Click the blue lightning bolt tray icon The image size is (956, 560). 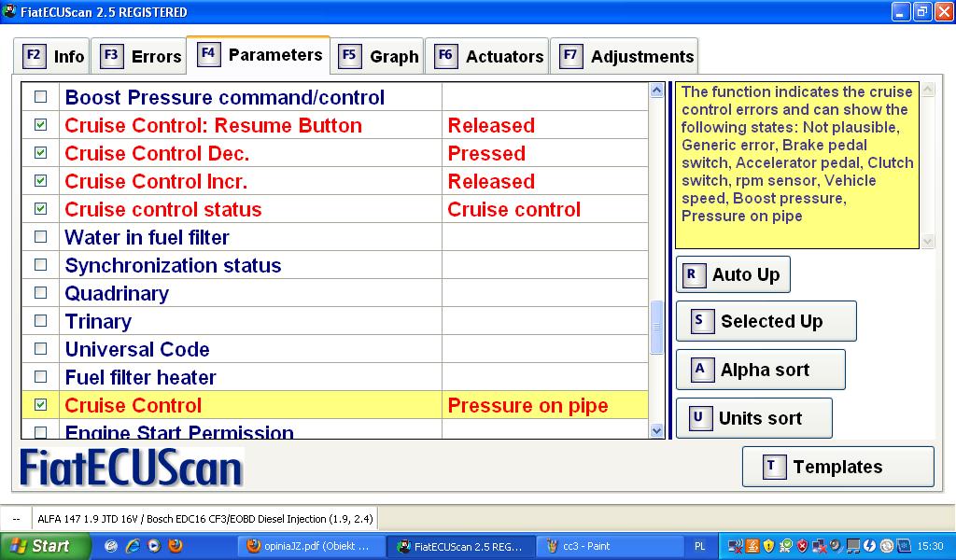pyautogui.click(x=869, y=546)
